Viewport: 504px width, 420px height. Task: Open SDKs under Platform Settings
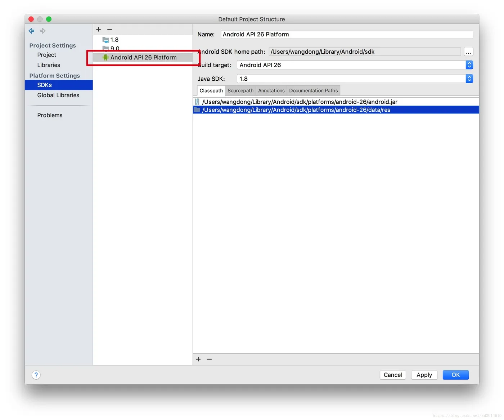pyautogui.click(x=59, y=85)
